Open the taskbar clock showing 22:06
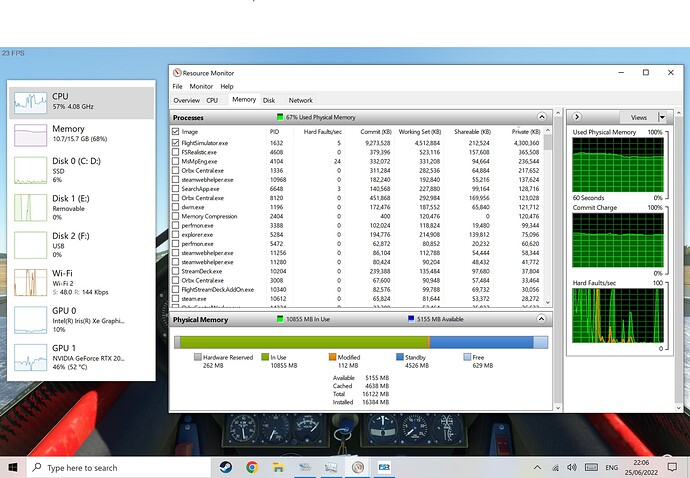The width and height of the screenshot is (690, 478). click(x=640, y=467)
